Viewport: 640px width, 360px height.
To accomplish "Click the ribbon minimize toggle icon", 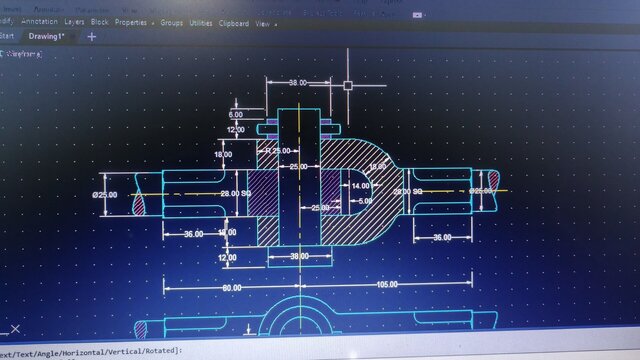I will (x=417, y=15).
